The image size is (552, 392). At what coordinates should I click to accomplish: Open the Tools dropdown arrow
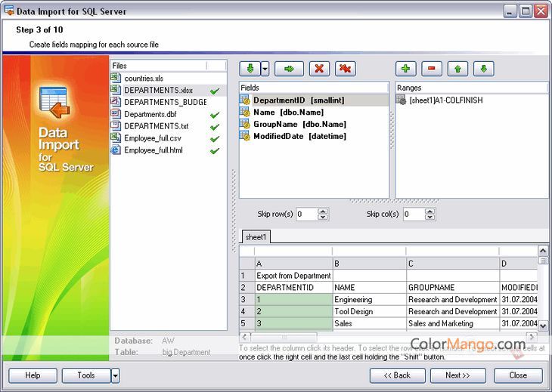pyautogui.click(x=116, y=375)
